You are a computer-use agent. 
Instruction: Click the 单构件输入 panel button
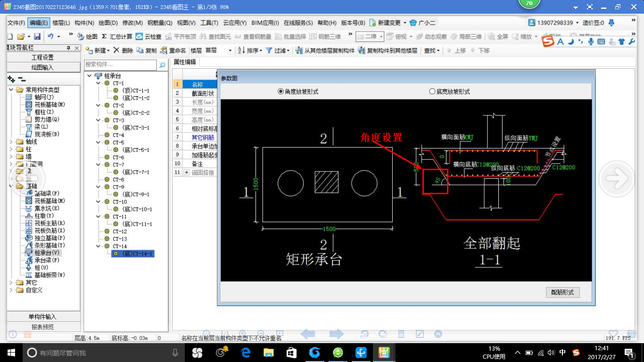point(43,317)
